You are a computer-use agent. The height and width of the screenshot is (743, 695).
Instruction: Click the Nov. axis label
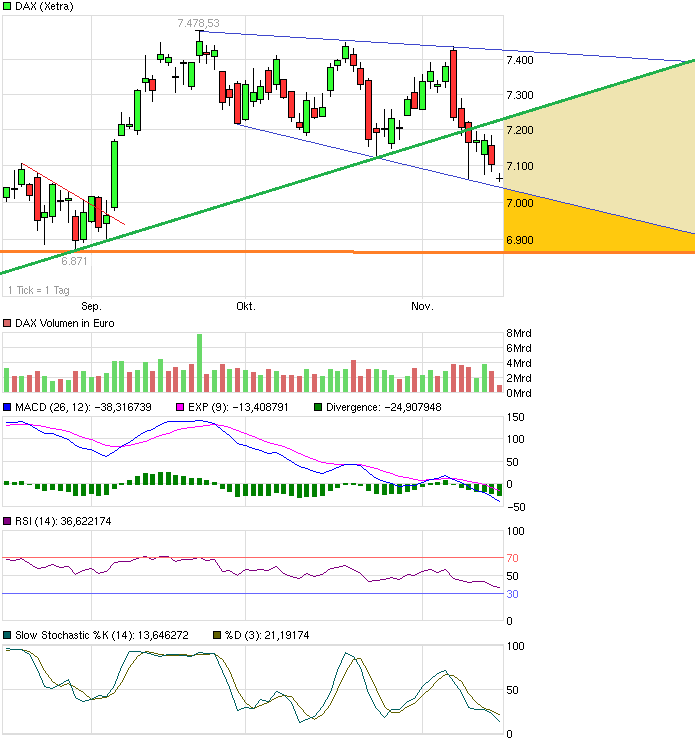(x=423, y=306)
